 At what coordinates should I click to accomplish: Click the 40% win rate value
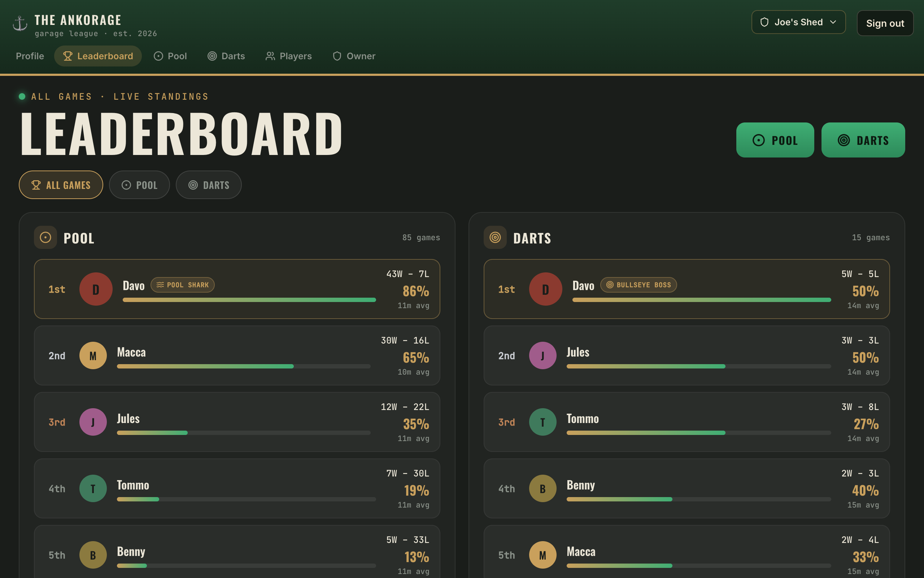pos(865,491)
